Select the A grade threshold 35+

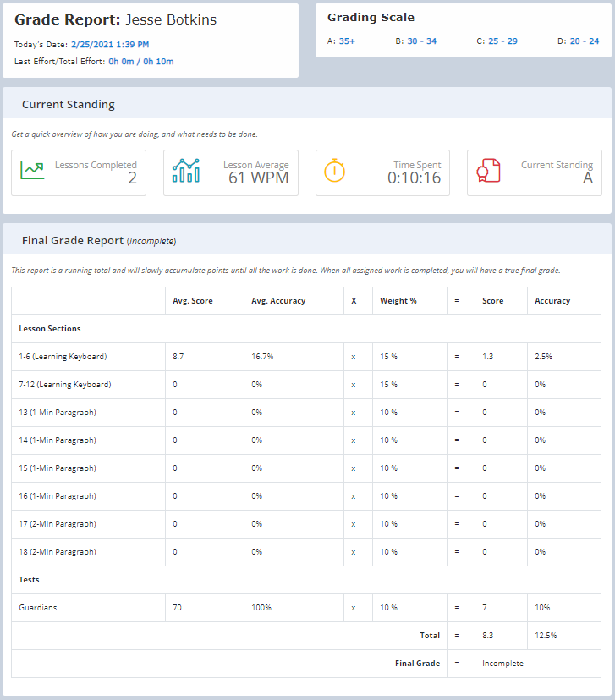(x=347, y=41)
